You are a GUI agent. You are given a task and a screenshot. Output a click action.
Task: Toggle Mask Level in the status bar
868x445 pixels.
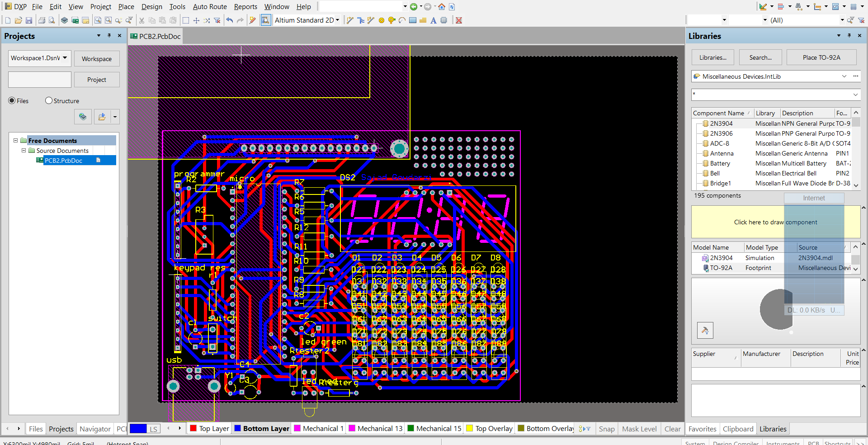tap(639, 429)
